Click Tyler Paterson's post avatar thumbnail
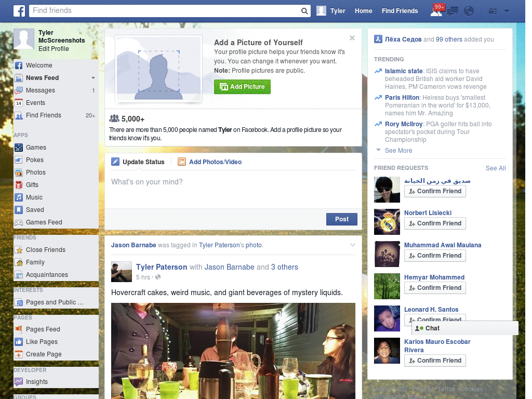This screenshot has width=532, height=399. [122, 272]
